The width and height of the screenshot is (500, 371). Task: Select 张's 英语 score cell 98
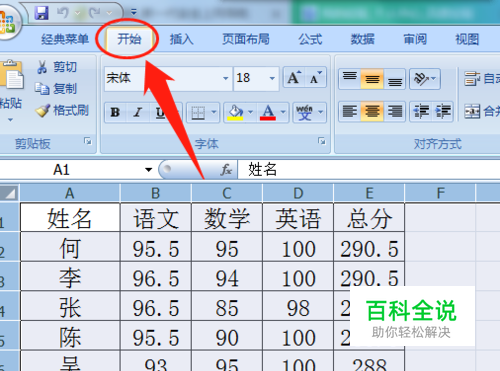pyautogui.click(x=298, y=307)
